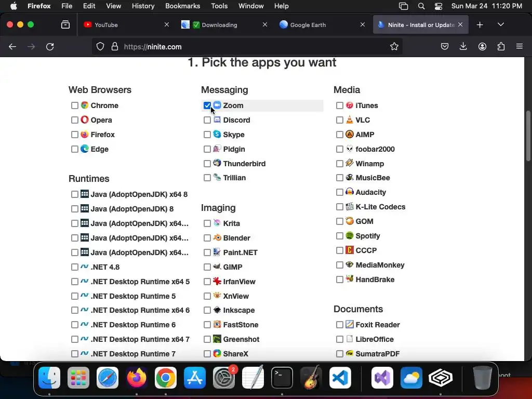Open Pocket save icon in toolbar
Screen dimensions: 532x399
pyautogui.click(x=445, y=46)
